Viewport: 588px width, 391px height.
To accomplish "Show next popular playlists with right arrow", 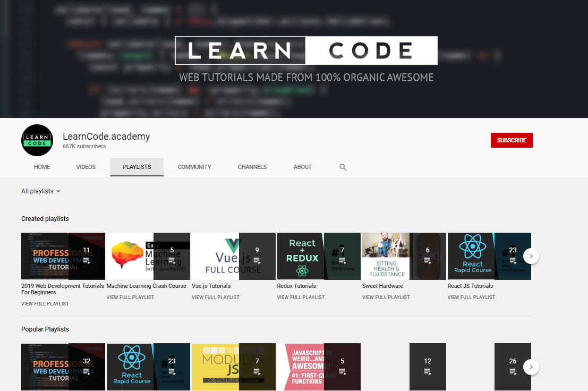I will pos(531,367).
